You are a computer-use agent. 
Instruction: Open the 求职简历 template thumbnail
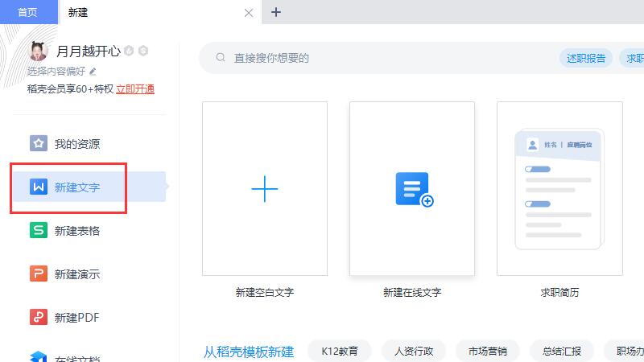click(x=559, y=189)
